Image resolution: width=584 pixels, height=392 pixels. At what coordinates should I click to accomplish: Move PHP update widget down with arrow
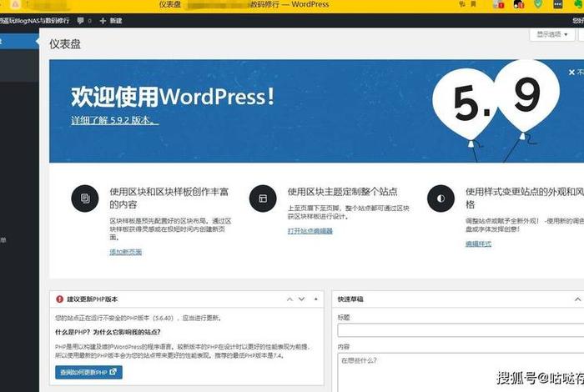(302, 299)
